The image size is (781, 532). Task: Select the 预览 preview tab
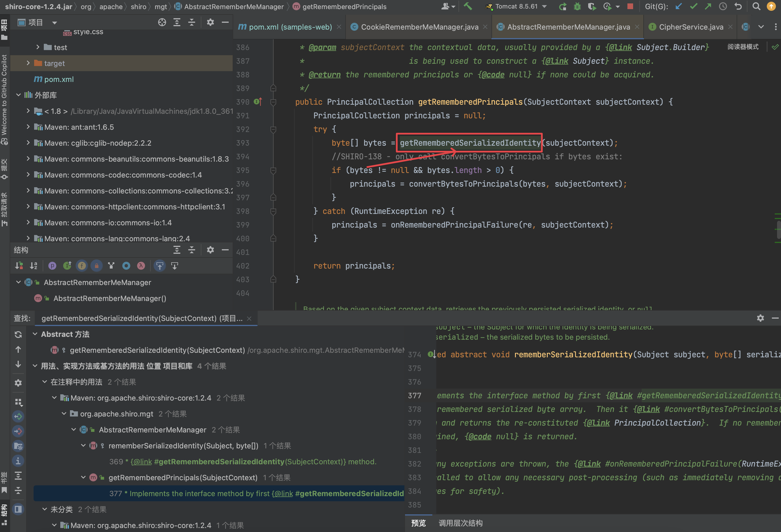pyautogui.click(x=418, y=523)
